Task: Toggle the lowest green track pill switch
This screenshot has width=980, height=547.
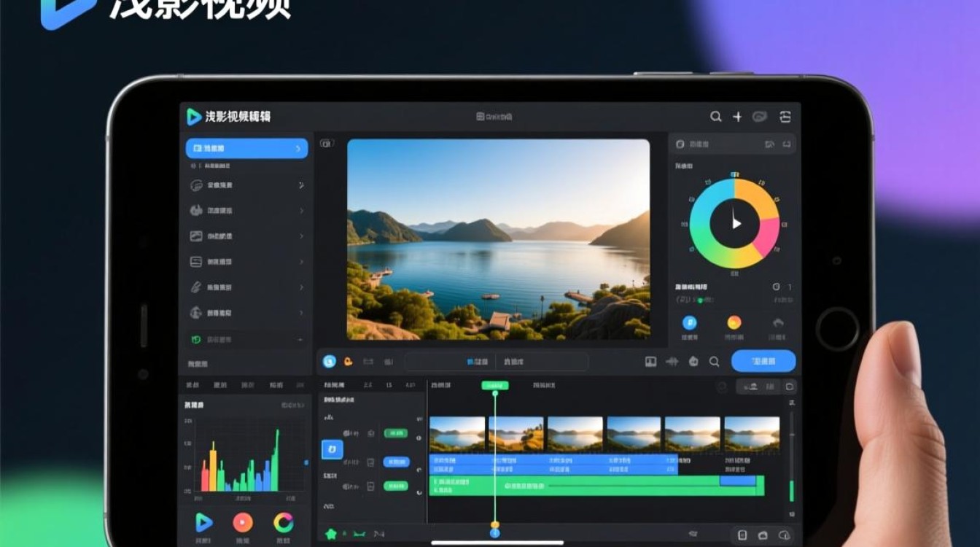Action: tap(396, 486)
